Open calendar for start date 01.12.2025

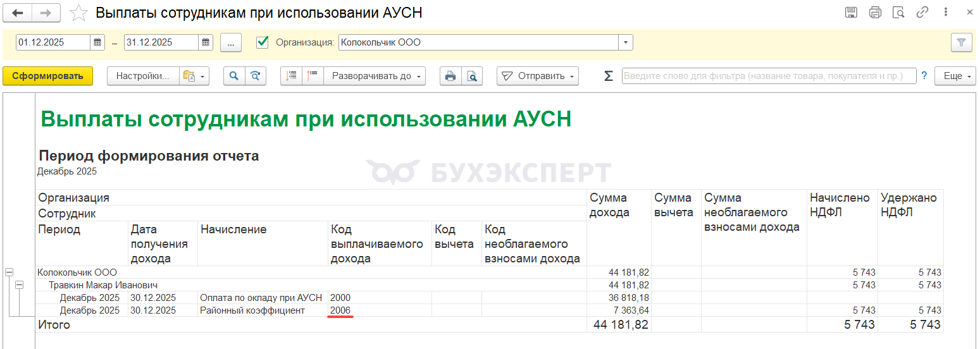point(98,42)
